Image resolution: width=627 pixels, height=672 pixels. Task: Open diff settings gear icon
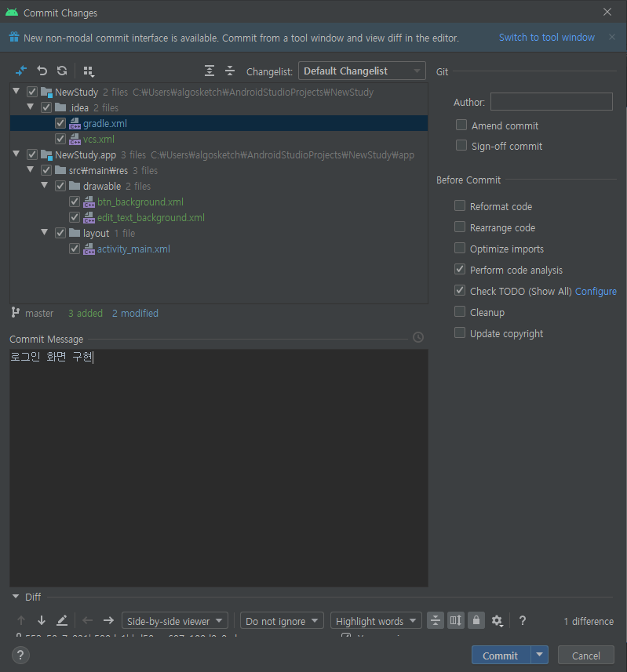pyautogui.click(x=497, y=620)
